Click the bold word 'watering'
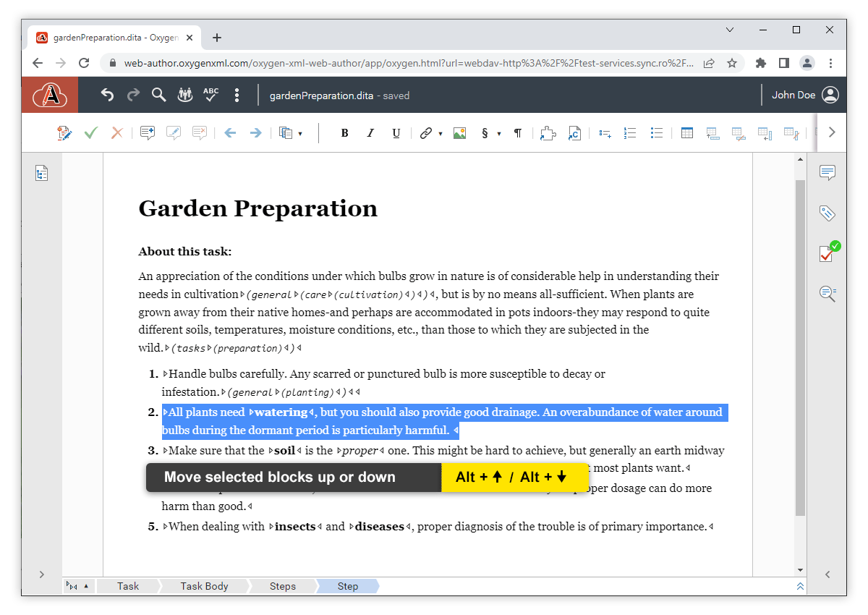Image resolution: width=868 pixels, height=615 pixels. (x=281, y=412)
